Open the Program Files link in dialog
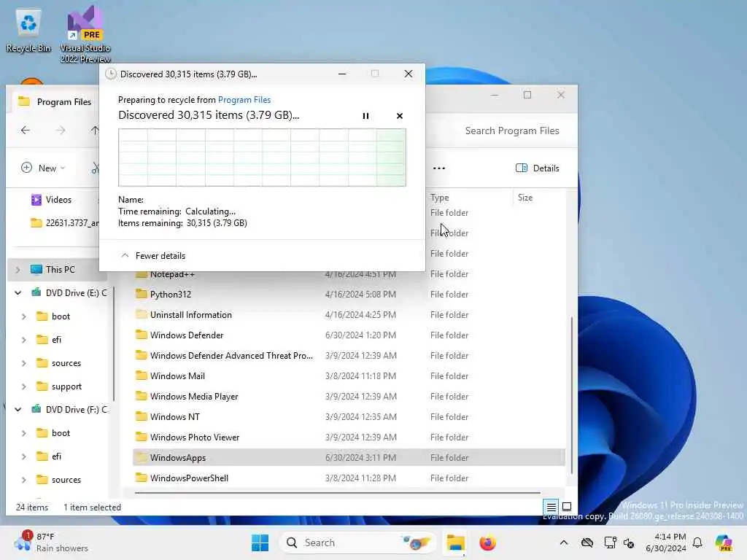The height and width of the screenshot is (560, 747). (x=244, y=99)
